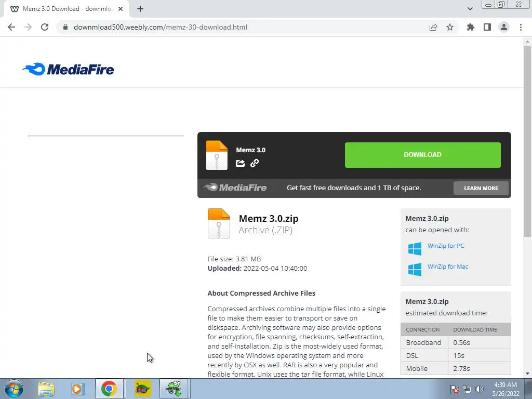Screen dimensions: 532x399
Task: Click the network tray icon
Action: point(467,389)
